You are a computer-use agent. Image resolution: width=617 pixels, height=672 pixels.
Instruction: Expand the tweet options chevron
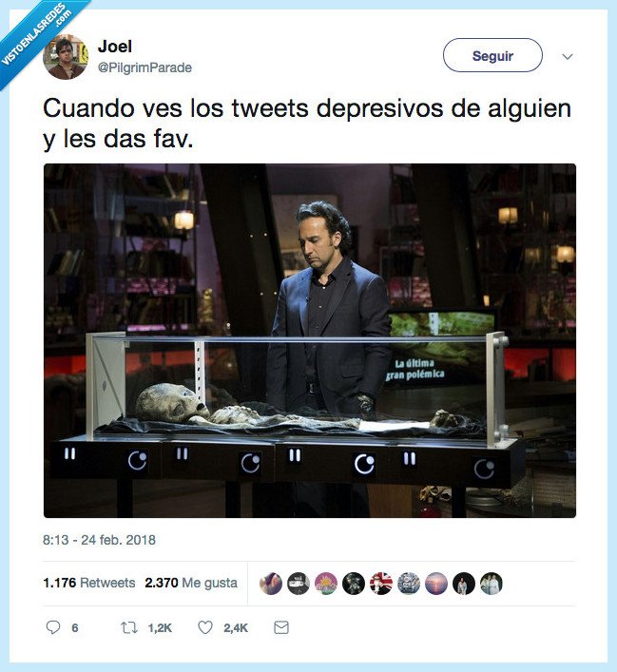coord(568,56)
